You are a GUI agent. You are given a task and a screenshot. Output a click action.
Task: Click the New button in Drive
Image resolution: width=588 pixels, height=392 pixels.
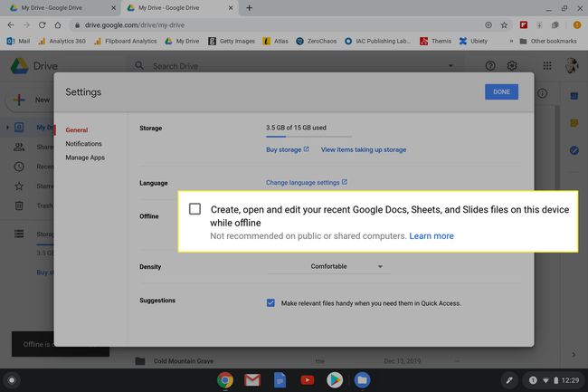point(31,100)
